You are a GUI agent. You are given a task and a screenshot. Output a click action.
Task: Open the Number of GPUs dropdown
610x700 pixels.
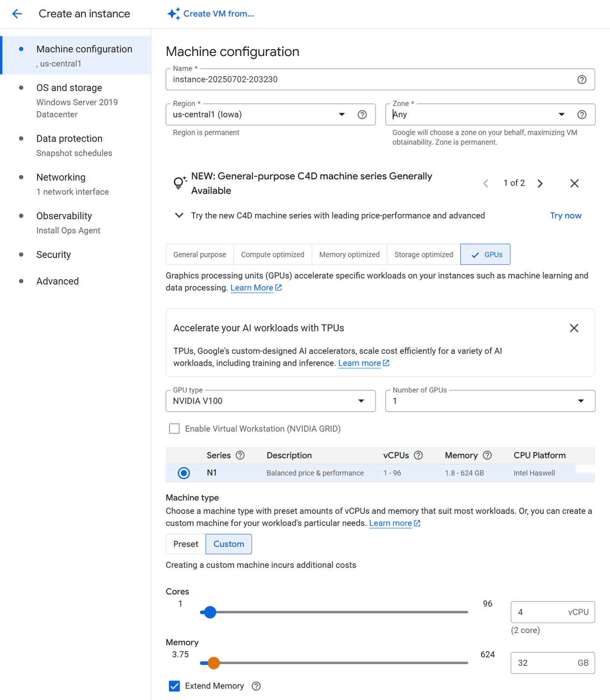point(490,401)
